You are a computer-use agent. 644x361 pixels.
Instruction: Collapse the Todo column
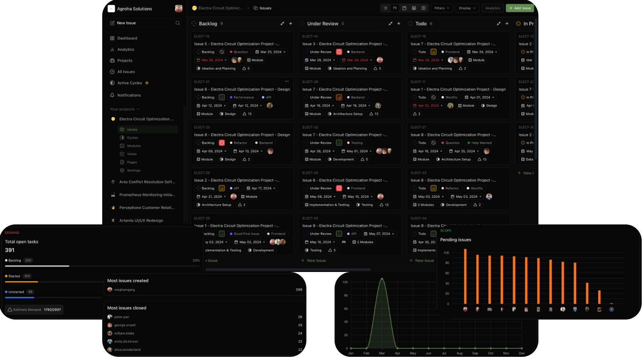[x=499, y=23]
